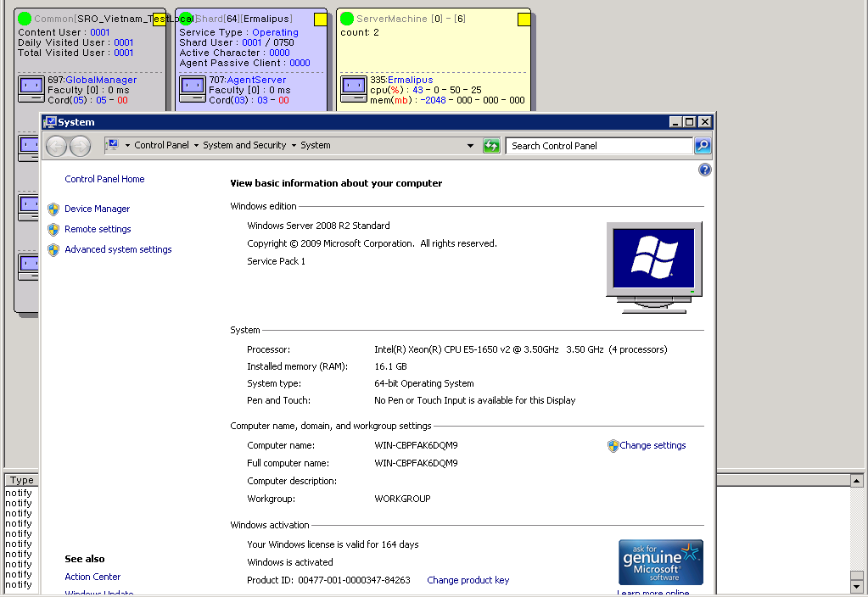The height and width of the screenshot is (597, 868).
Task: Click the search magnifier icon
Action: 703,146
